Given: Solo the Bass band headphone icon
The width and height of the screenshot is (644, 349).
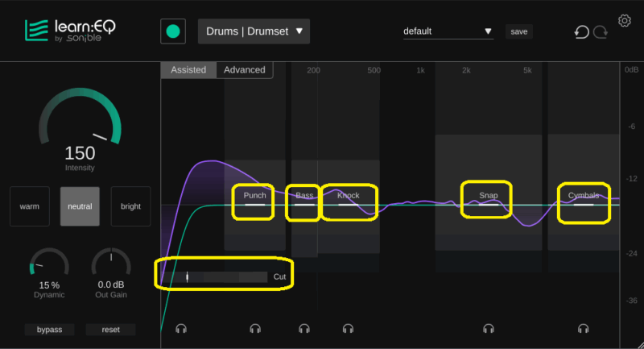Looking at the screenshot, I should click(304, 329).
